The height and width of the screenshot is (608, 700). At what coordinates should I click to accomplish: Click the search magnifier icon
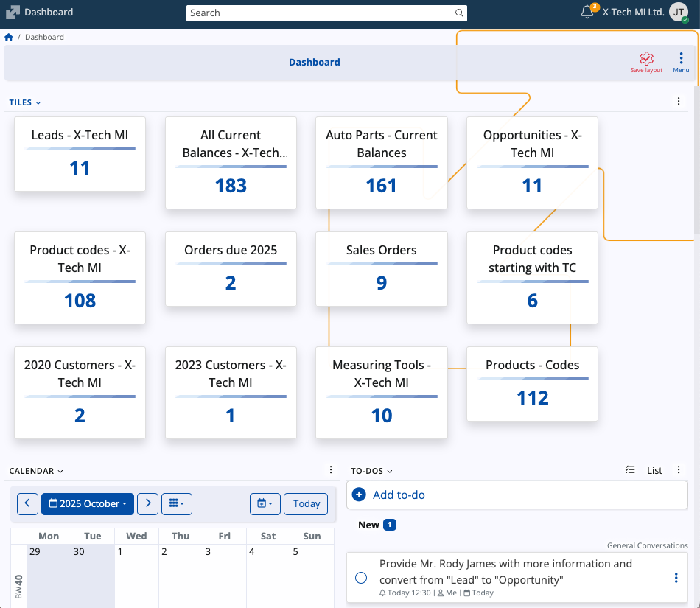coord(459,13)
